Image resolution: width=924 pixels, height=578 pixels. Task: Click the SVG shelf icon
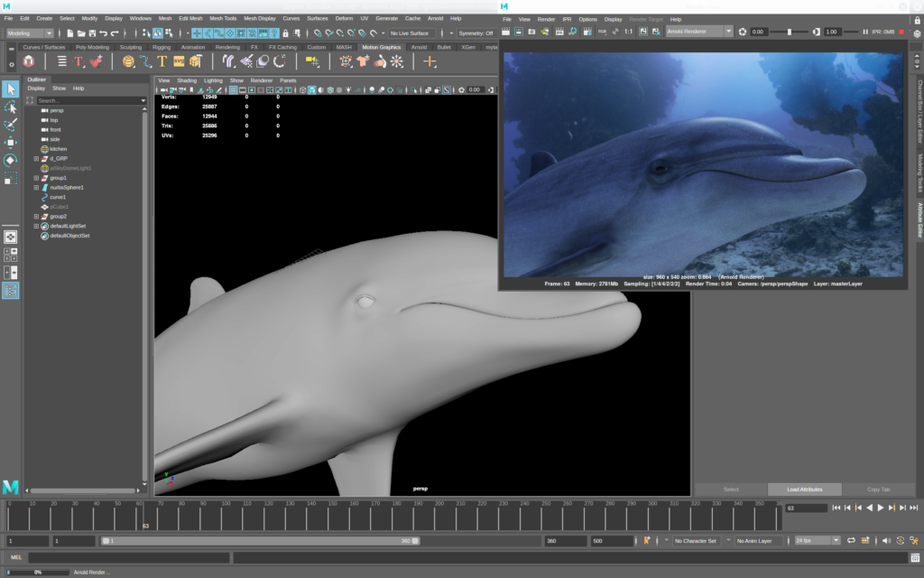tap(179, 61)
